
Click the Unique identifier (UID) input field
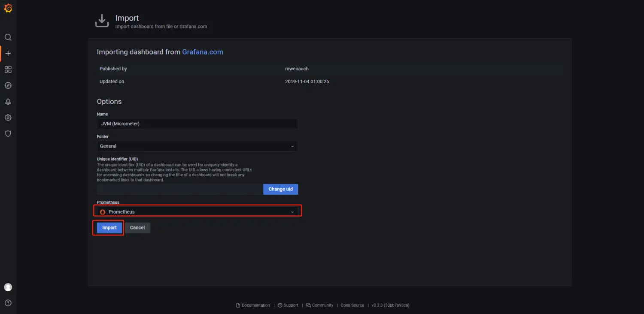click(180, 189)
